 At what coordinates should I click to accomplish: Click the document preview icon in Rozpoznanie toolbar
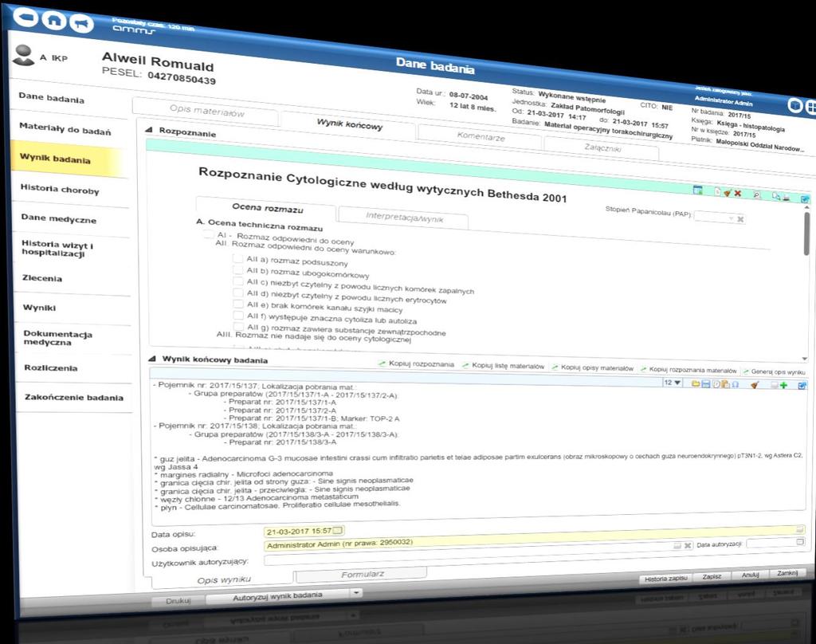click(776, 196)
